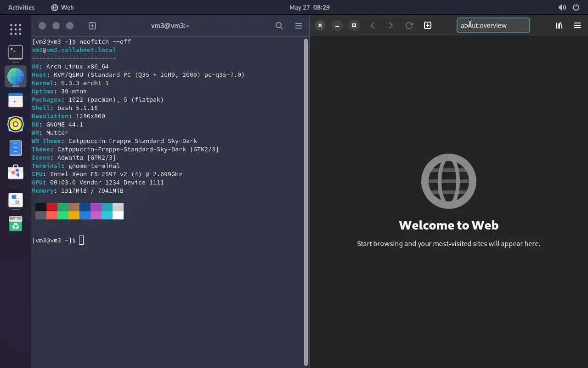This screenshot has width=588, height=368.
Task: Reload the current page in Web
Action: pos(409,25)
